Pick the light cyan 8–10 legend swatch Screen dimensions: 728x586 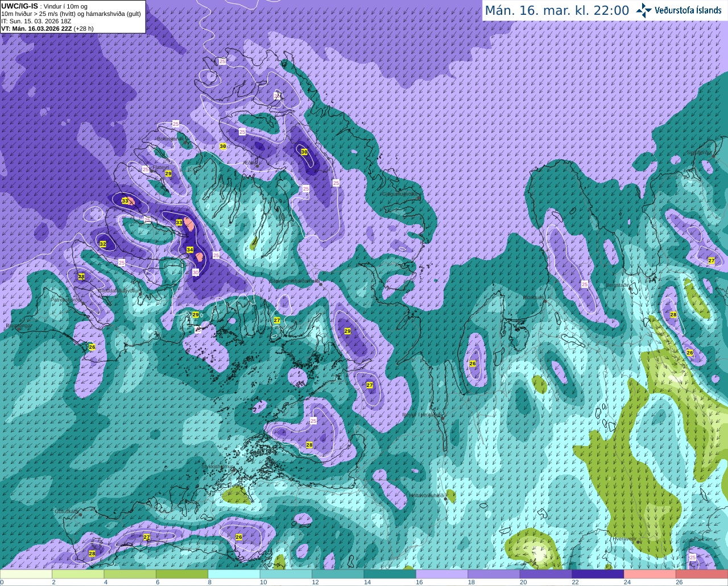pyautogui.click(x=234, y=574)
